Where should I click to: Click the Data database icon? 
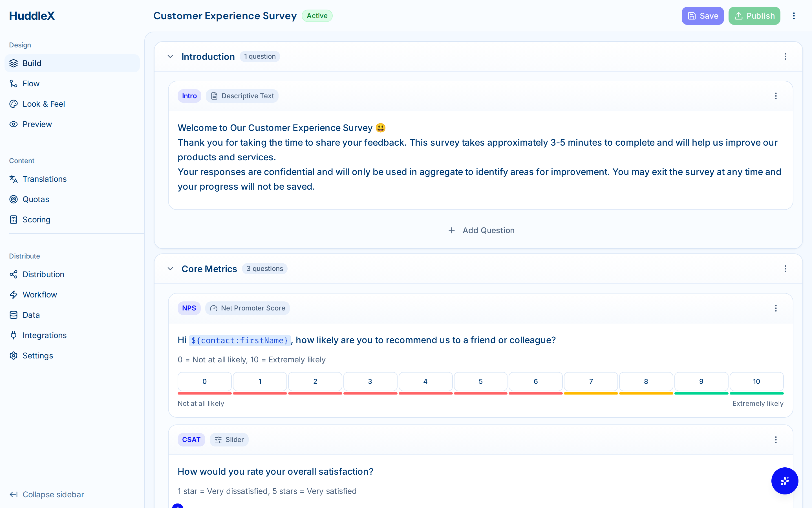pyautogui.click(x=14, y=315)
